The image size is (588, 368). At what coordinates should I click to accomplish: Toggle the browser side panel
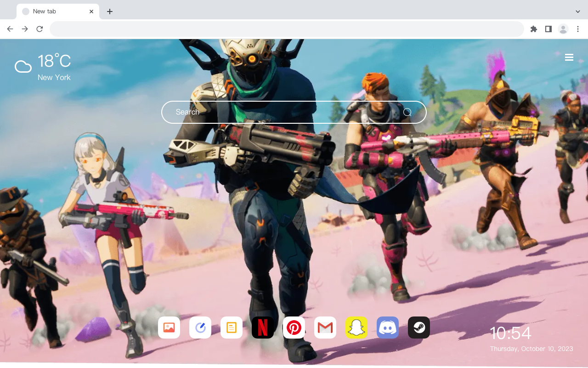pyautogui.click(x=548, y=29)
